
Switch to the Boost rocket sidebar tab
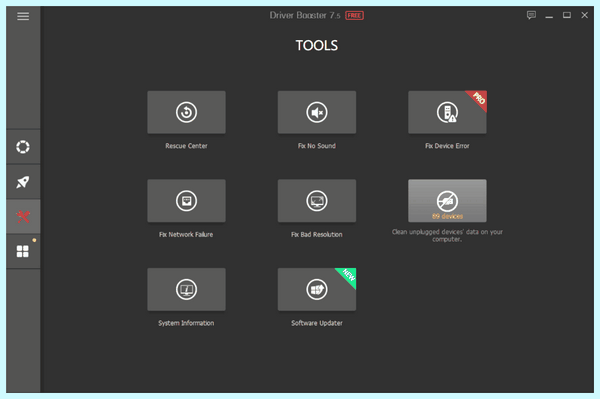point(23,182)
